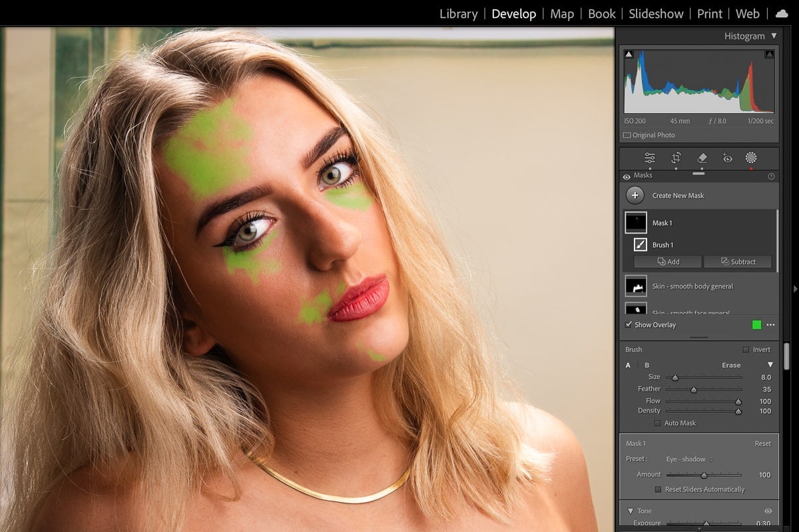Expand the right-side panel collapse arrow
Viewport: 799px width, 532px height.
pos(794,288)
